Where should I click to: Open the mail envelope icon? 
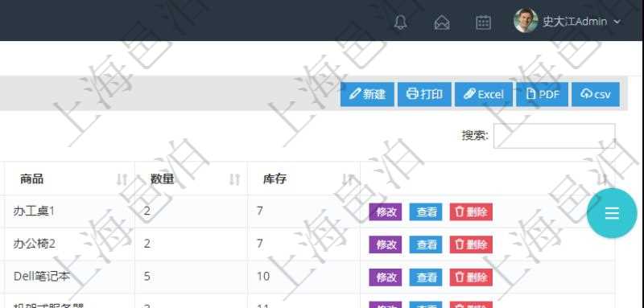(x=442, y=23)
